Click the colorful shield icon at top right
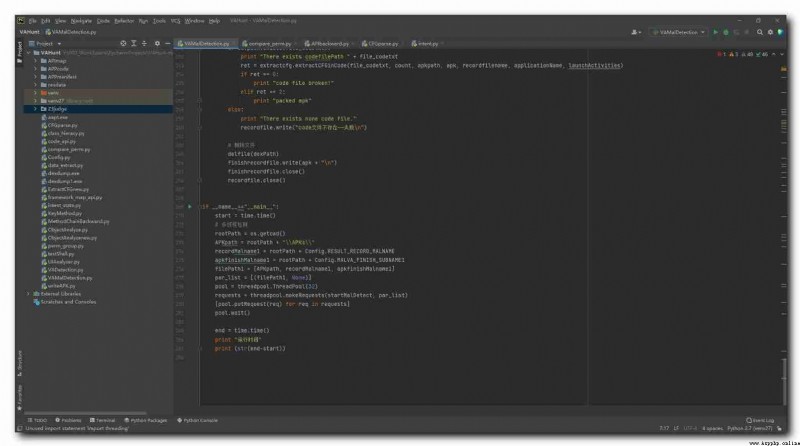This screenshot has height=446, width=800. (781, 32)
